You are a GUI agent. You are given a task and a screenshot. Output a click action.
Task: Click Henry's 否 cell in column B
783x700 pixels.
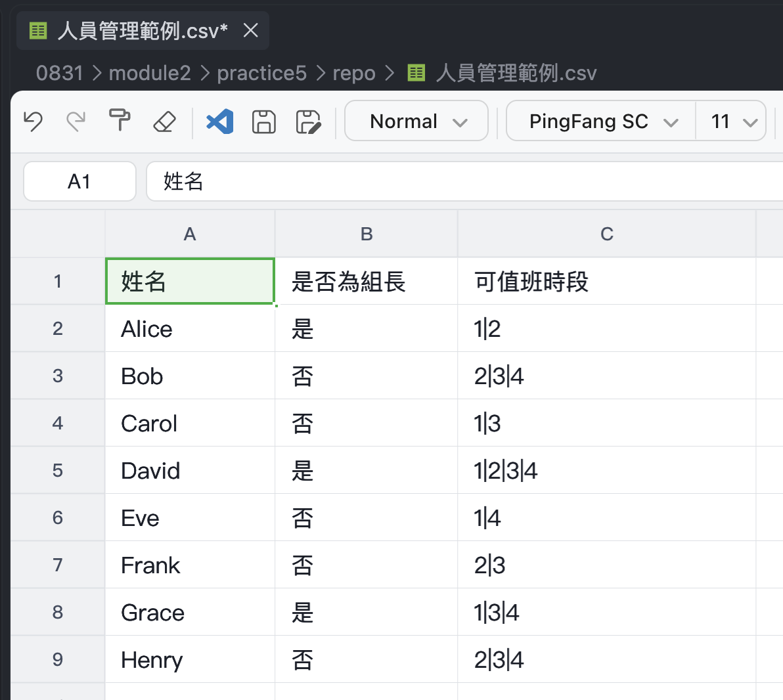(366, 659)
